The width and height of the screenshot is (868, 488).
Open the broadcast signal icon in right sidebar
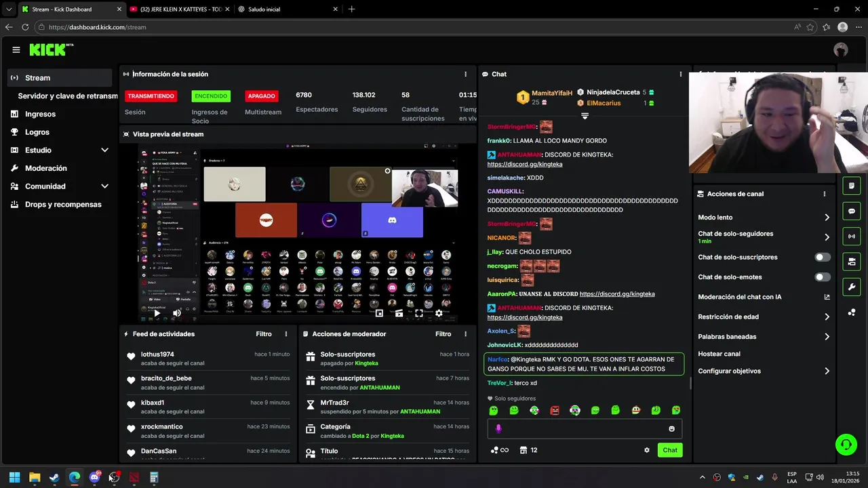pyautogui.click(x=852, y=237)
